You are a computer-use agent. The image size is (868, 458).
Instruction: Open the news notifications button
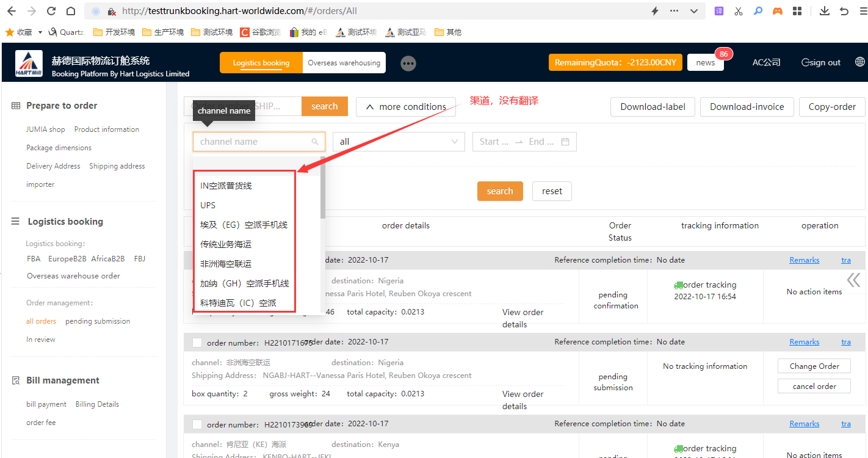click(705, 63)
